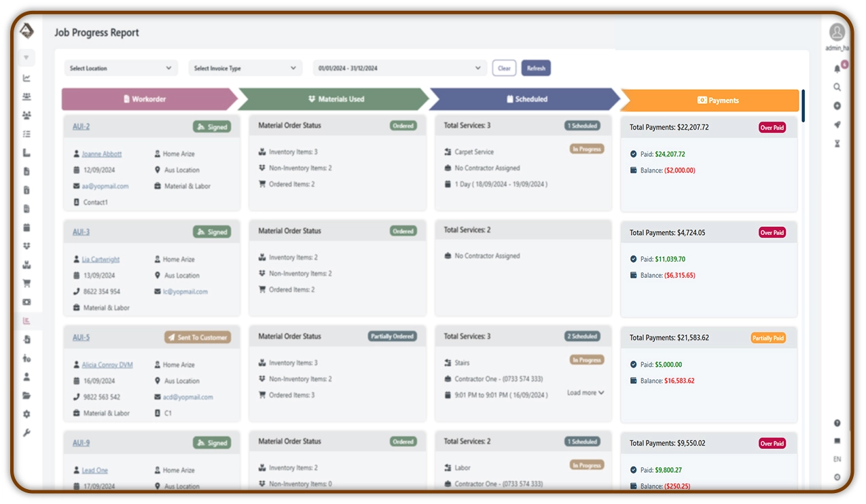Click Total Payments: $22,207.72 text

tap(669, 127)
